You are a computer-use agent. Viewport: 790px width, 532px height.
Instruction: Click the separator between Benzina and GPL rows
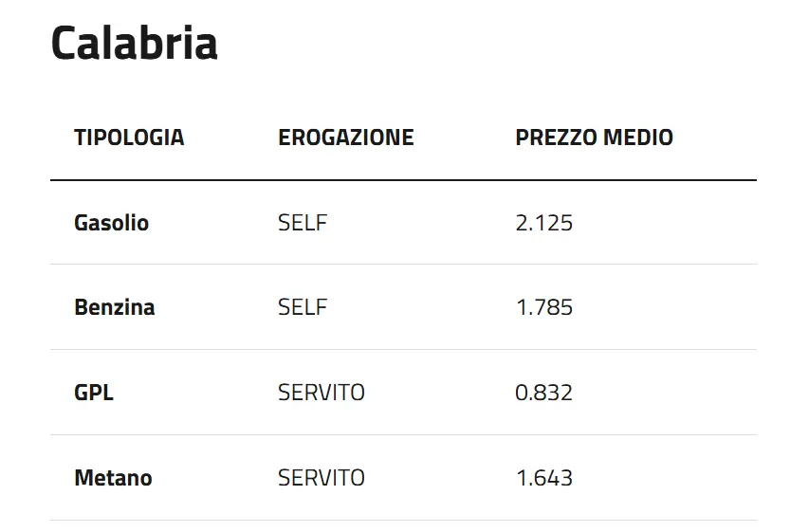[403, 350]
